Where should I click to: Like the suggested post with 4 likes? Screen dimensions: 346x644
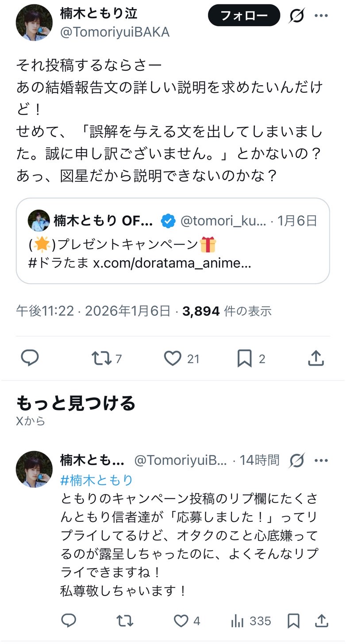[181, 621]
